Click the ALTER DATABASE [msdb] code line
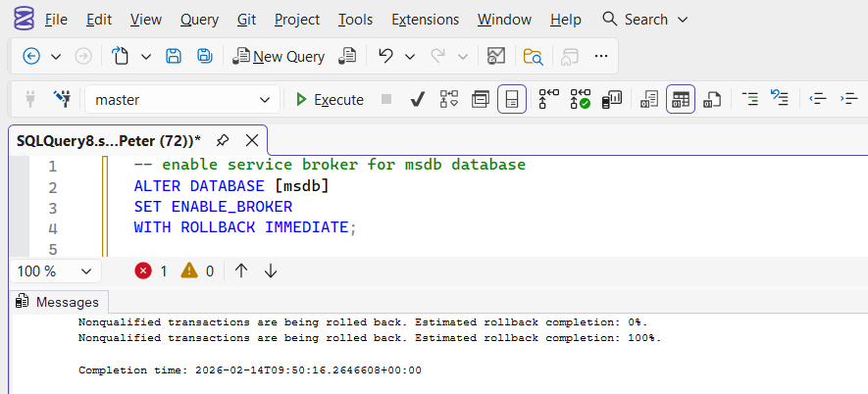 click(231, 186)
